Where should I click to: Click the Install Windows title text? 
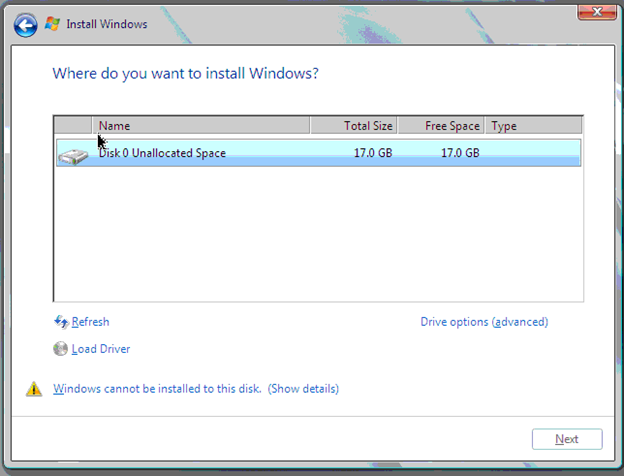(x=107, y=24)
